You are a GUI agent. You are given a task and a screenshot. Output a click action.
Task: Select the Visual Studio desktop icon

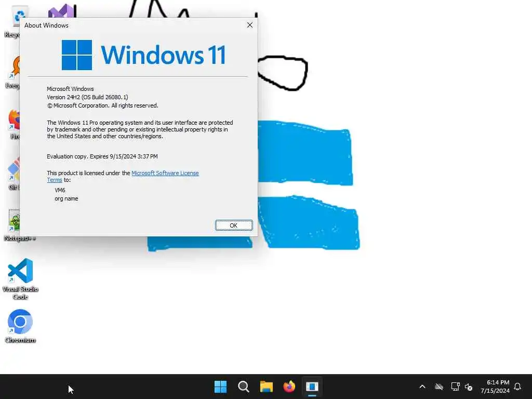click(x=61, y=11)
